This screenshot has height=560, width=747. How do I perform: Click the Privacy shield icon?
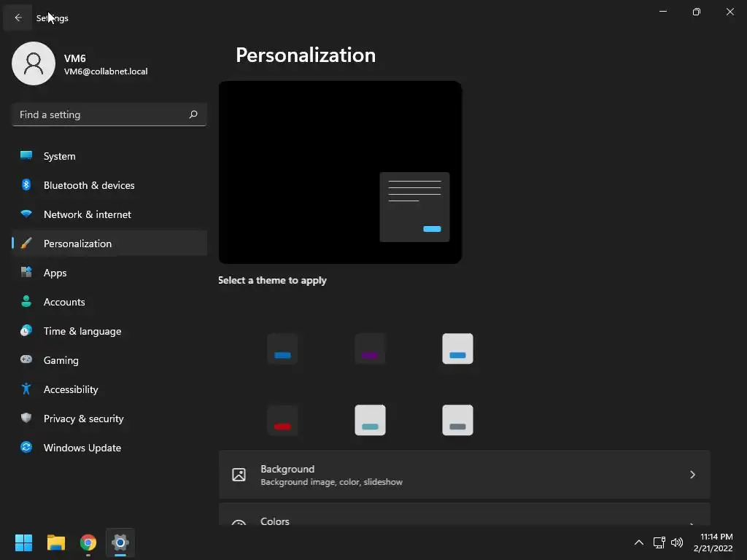26,418
